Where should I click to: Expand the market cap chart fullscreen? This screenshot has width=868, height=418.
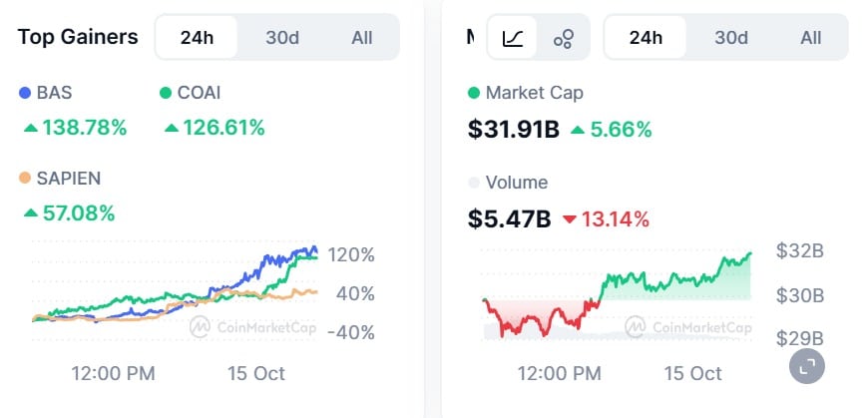click(807, 366)
